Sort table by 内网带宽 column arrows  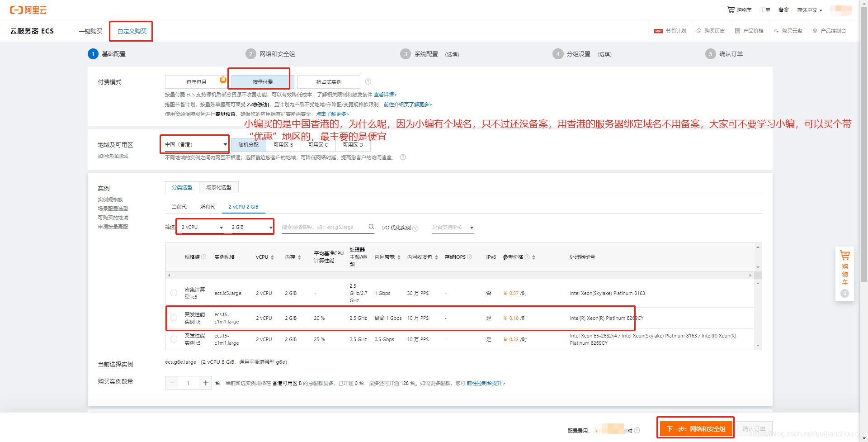coord(399,257)
